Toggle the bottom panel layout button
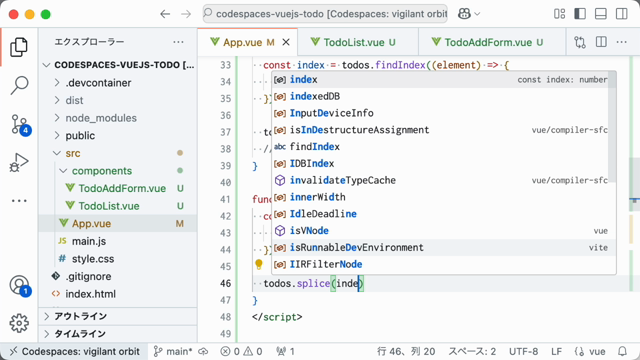This screenshot has height=360, width=640. tap(601, 14)
